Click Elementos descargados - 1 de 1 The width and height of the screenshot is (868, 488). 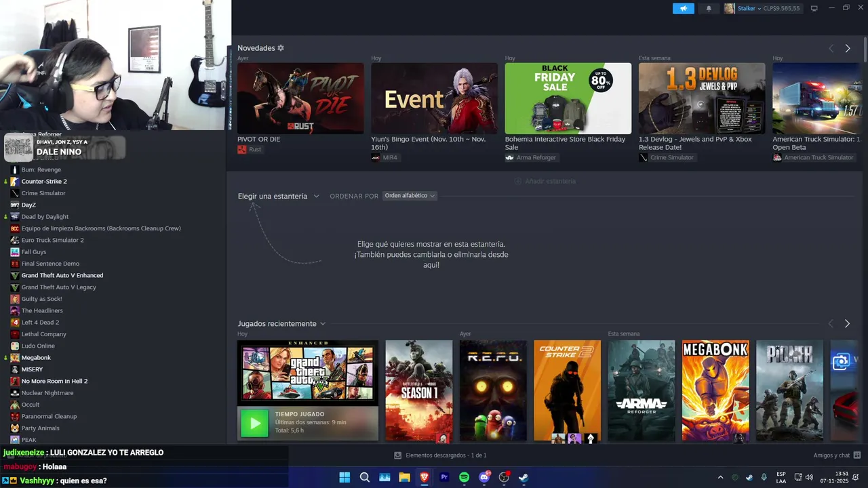tap(446, 455)
